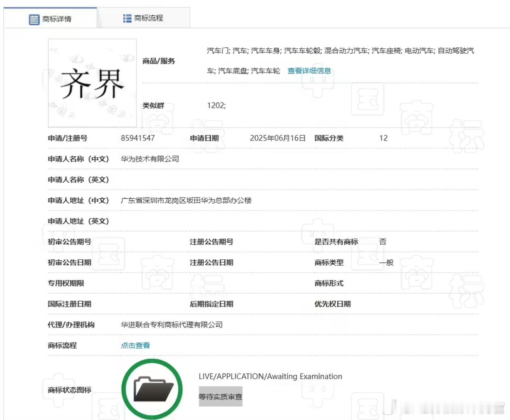Click the 优先权日期 label

pyautogui.click(x=333, y=304)
